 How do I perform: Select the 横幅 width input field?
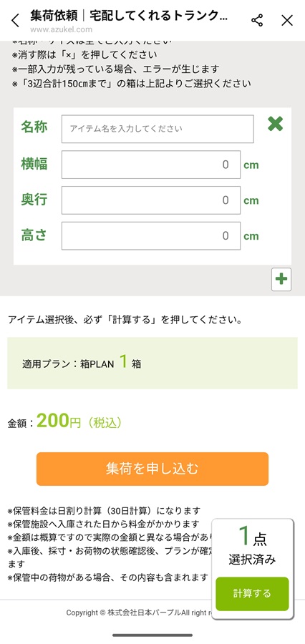151,165
